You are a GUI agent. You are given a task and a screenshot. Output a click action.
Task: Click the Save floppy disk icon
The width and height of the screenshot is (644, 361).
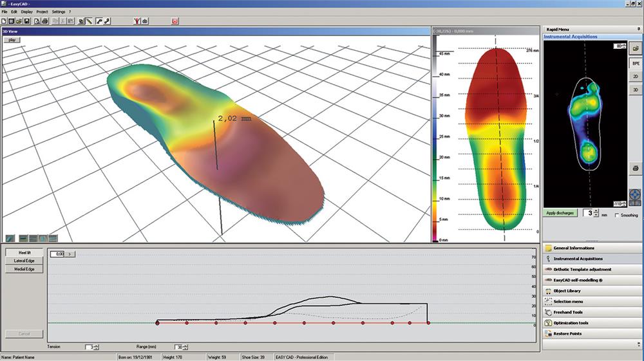click(x=27, y=21)
